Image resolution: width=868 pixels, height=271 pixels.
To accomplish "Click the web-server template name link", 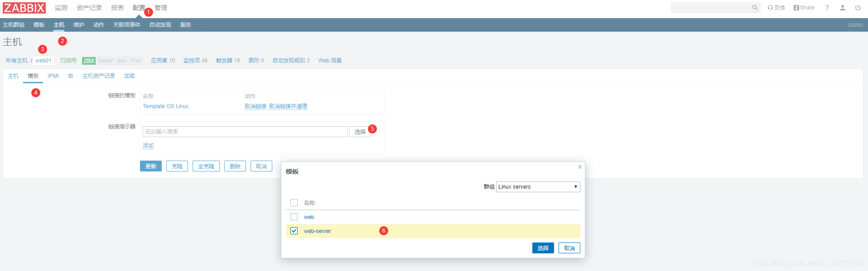I will 317,231.
